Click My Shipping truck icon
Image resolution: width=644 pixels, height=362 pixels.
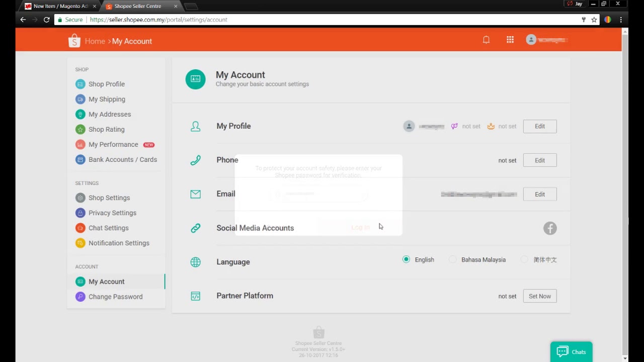point(80,99)
